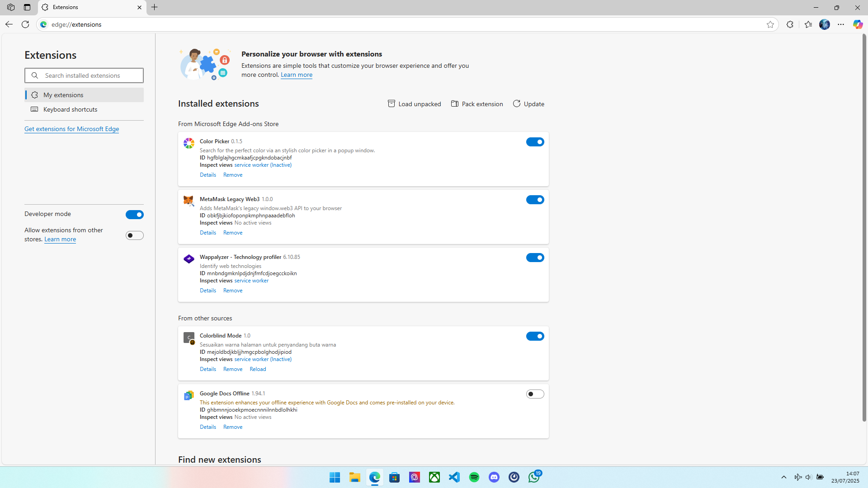Click the vertical page scrollbar
Viewport: 868px width, 488px height.
[864, 228]
